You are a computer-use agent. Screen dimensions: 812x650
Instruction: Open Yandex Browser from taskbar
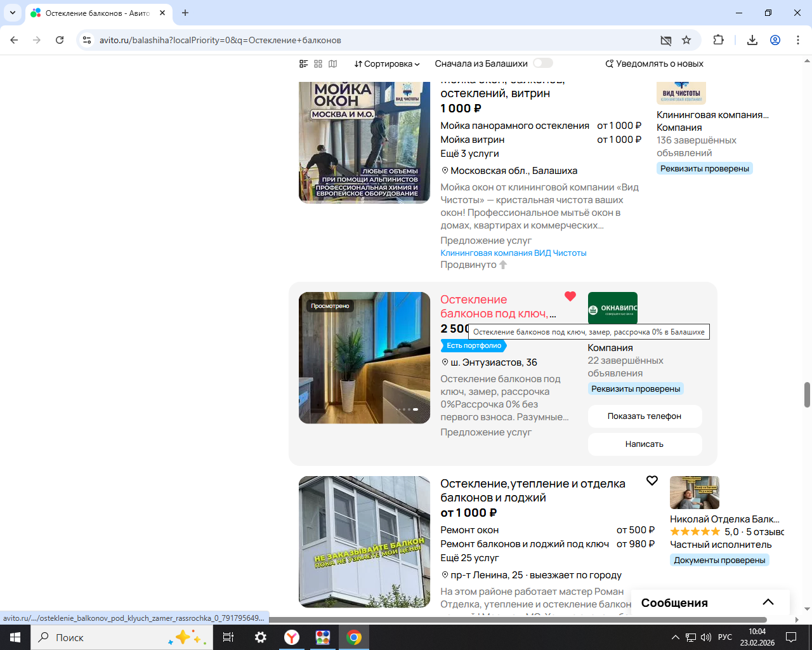292,637
